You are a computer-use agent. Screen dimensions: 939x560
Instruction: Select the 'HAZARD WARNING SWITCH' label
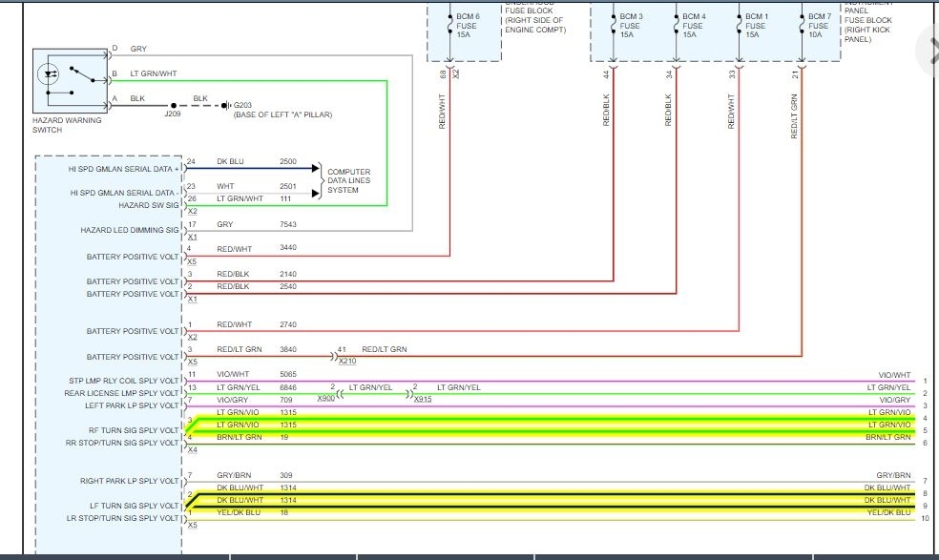(x=67, y=125)
